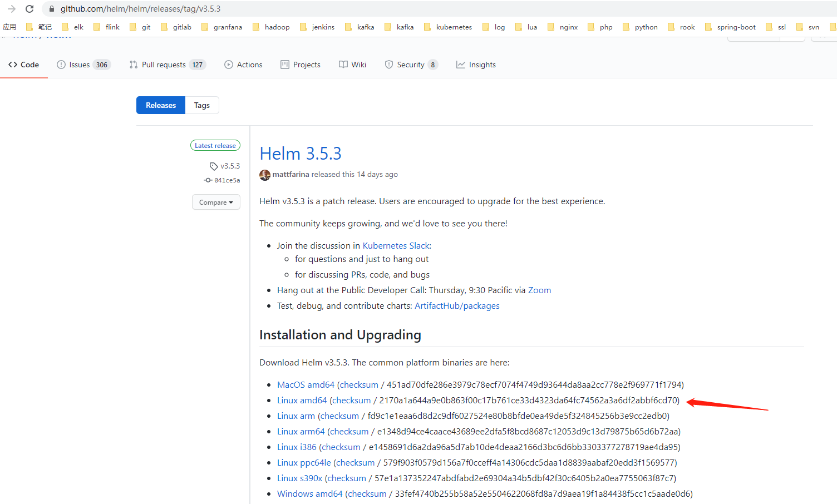Open the log bookmark folder
Viewport: 837px width, 504px height.
pyautogui.click(x=494, y=27)
